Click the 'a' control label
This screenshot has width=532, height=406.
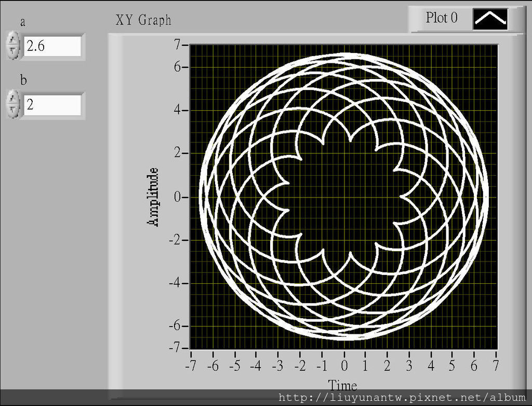pyautogui.click(x=23, y=22)
